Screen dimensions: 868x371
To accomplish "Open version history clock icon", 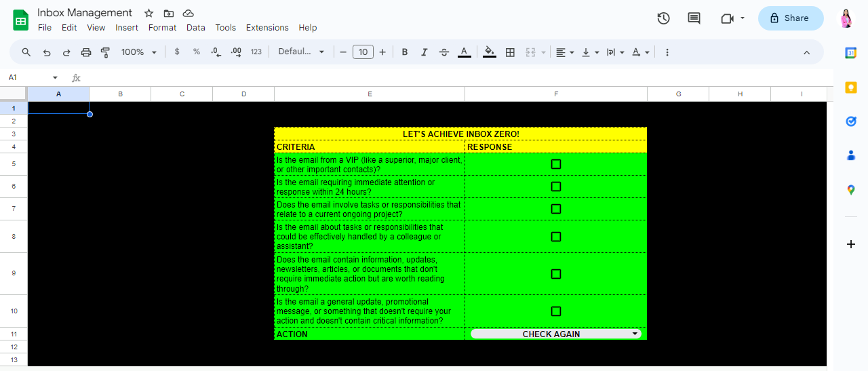I will click(663, 18).
